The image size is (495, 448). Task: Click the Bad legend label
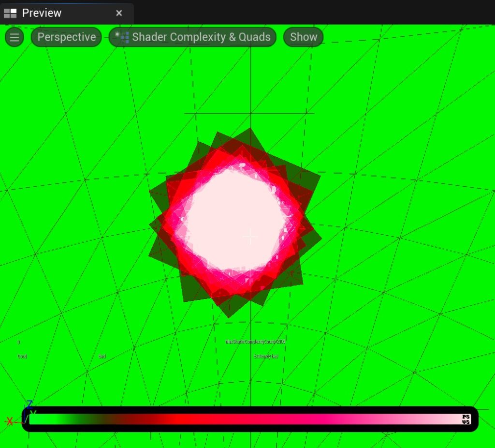click(x=102, y=357)
